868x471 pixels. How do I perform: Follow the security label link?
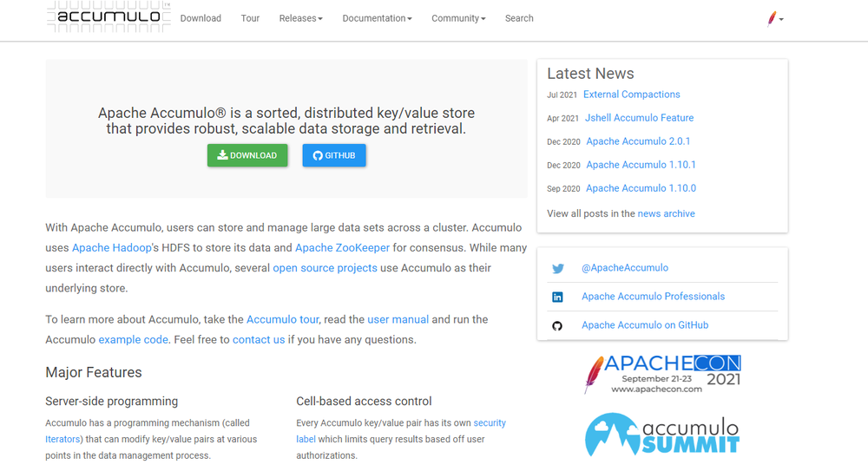[x=401, y=431]
